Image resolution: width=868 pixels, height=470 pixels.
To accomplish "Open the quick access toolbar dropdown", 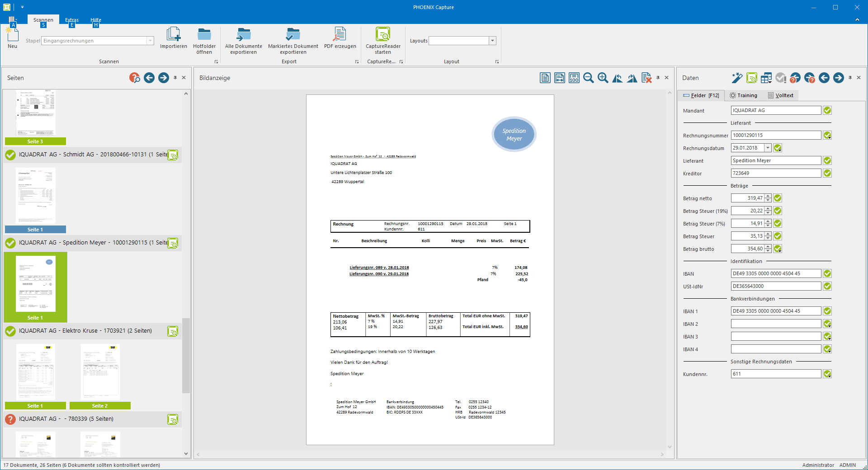I will 22,7.
